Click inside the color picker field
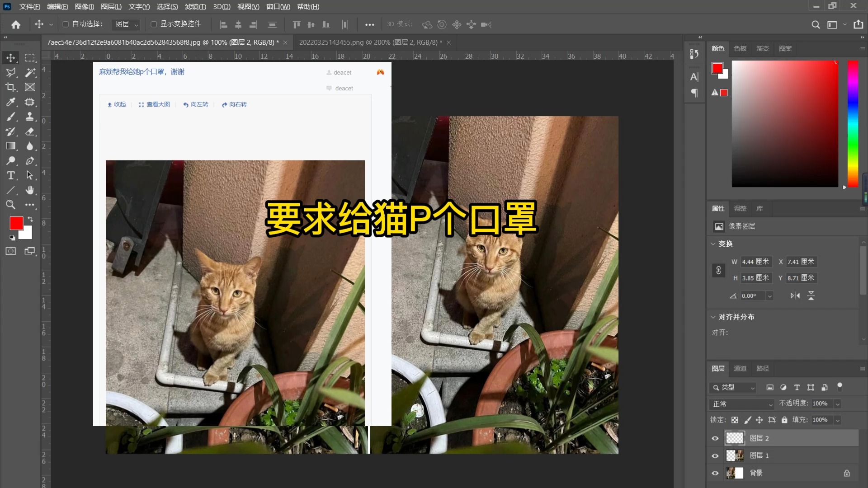This screenshot has height=488, width=868. 785,124
